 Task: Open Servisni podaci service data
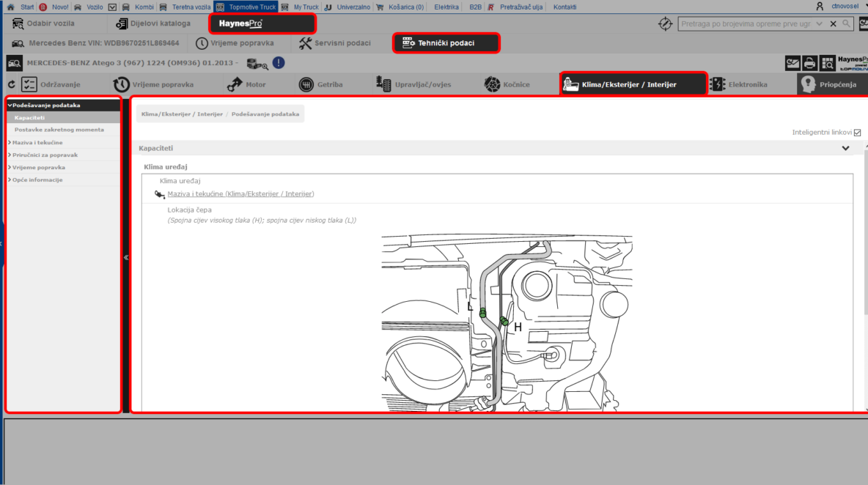click(334, 43)
